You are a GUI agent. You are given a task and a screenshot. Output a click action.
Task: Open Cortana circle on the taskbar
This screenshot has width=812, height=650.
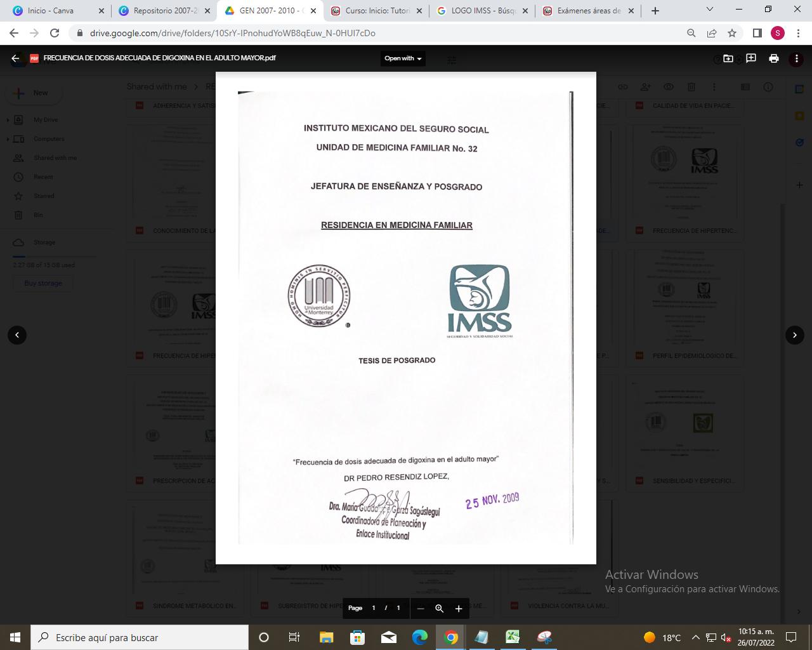click(264, 637)
